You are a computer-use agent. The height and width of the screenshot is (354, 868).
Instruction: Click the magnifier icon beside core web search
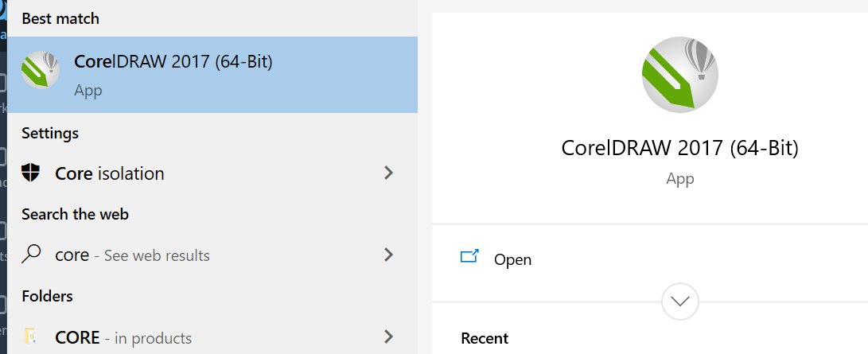click(30, 255)
